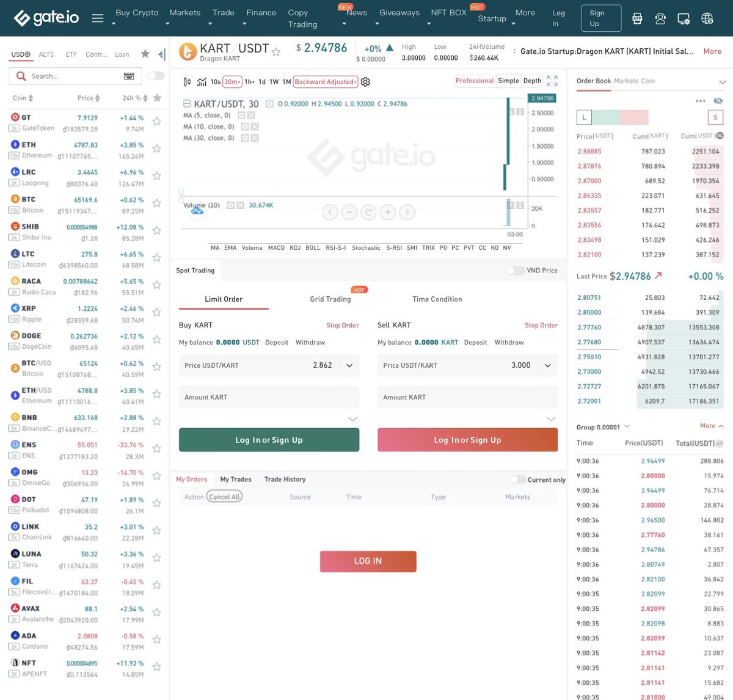Screen dimensions: 733x700
Task: Expand the chevron under buy Amount KART
Action: (x=352, y=419)
